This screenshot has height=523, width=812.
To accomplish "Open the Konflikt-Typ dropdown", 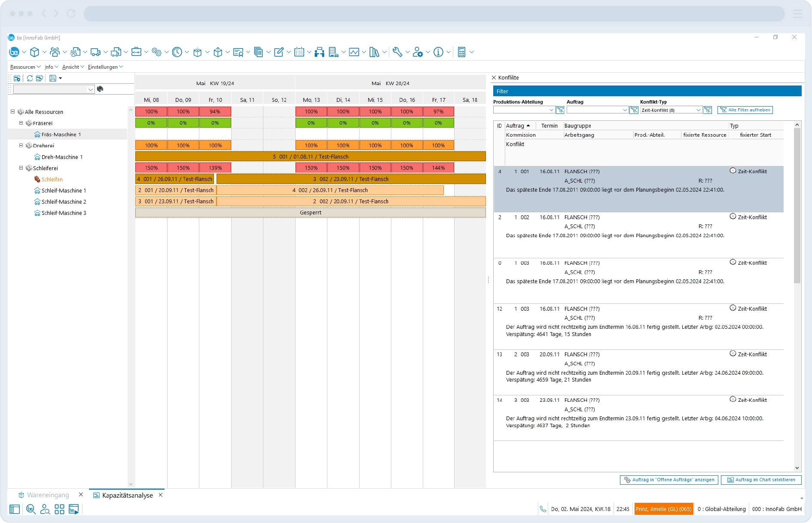I will 698,110.
